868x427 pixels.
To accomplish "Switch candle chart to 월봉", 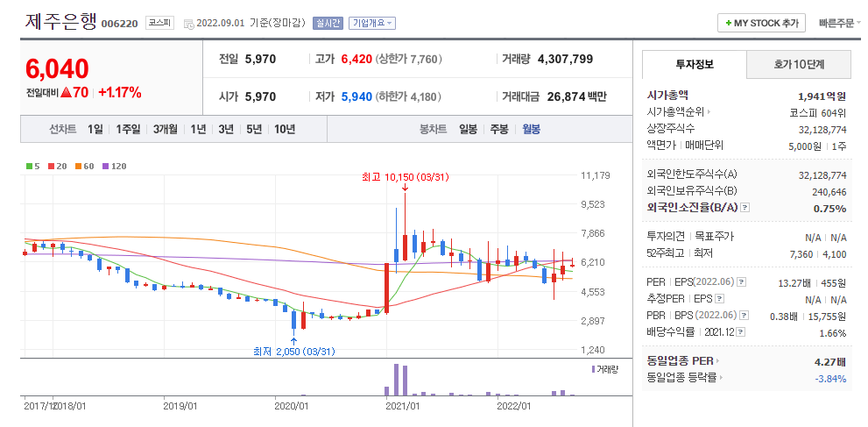I will coord(532,130).
